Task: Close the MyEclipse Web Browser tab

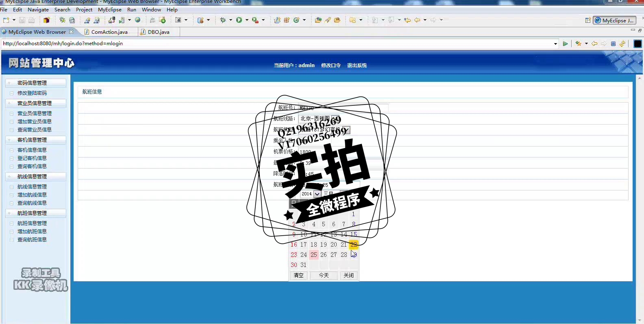Action: coord(71,32)
